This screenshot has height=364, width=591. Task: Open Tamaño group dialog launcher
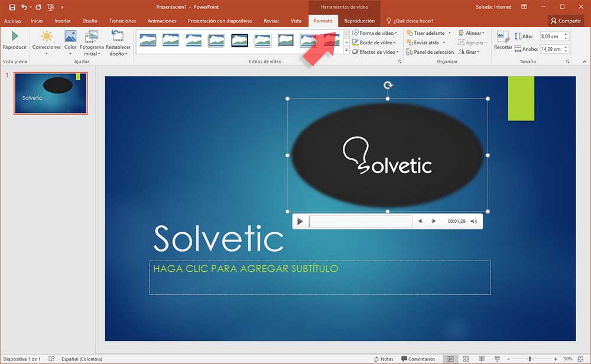[x=567, y=61]
